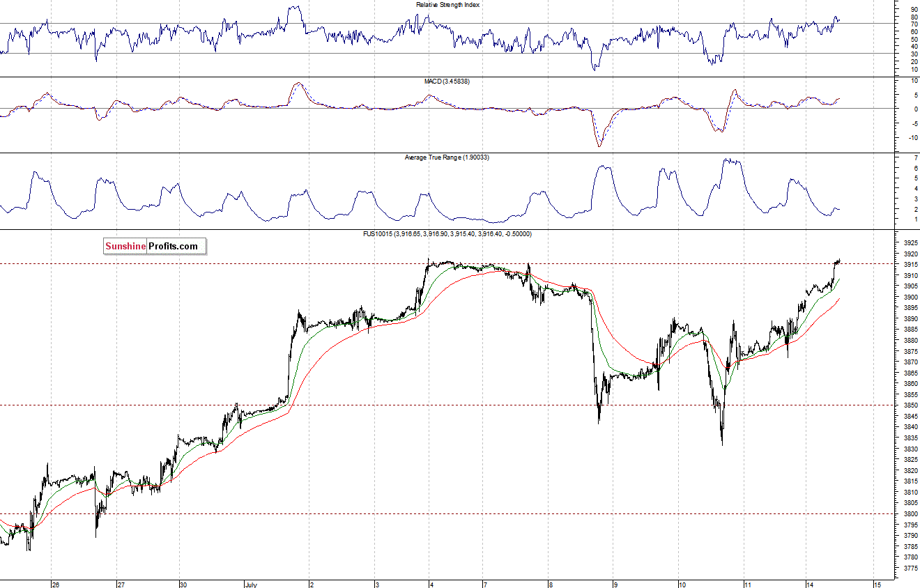Click the 50 value on the RSI scale

[x=914, y=39]
